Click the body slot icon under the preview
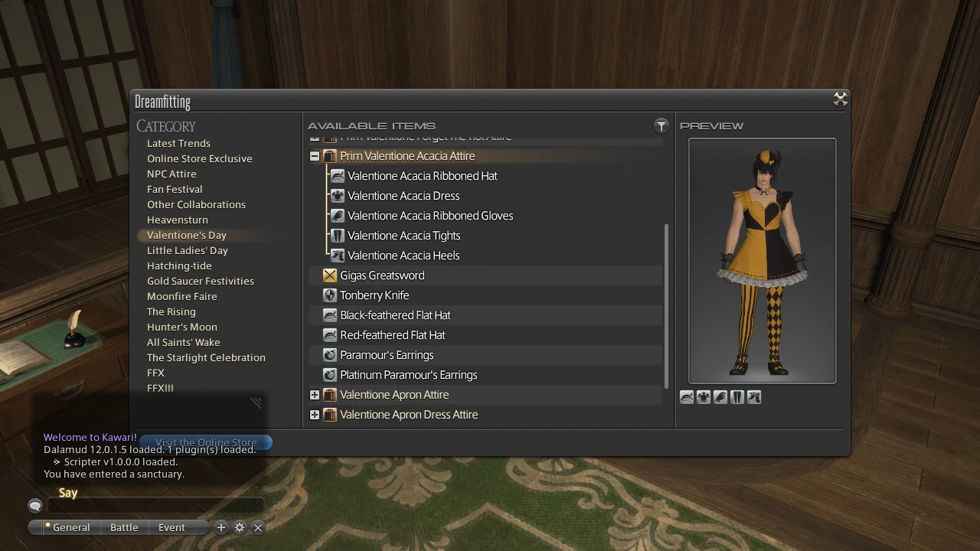Image resolution: width=980 pixels, height=551 pixels. pos(704,397)
